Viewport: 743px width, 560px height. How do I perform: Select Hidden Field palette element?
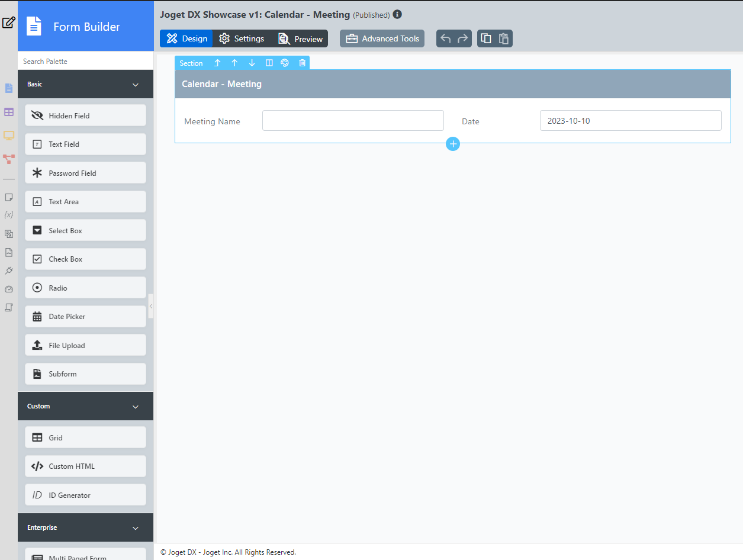[85, 115]
